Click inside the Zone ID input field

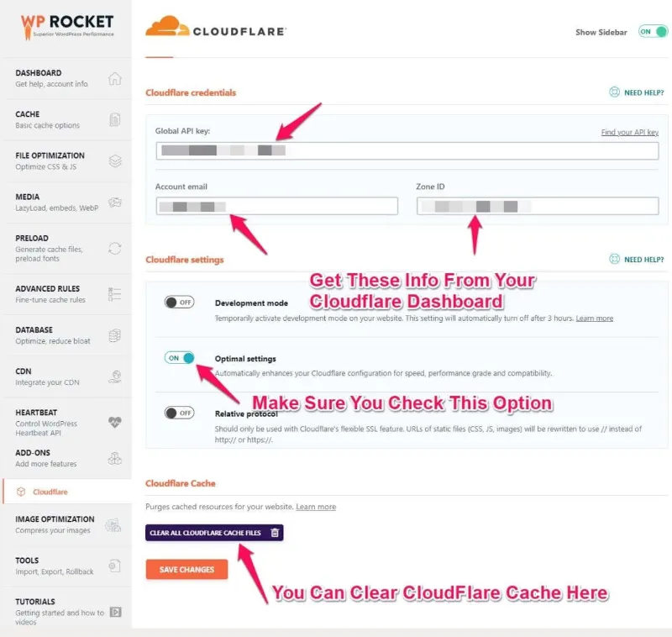click(x=537, y=206)
